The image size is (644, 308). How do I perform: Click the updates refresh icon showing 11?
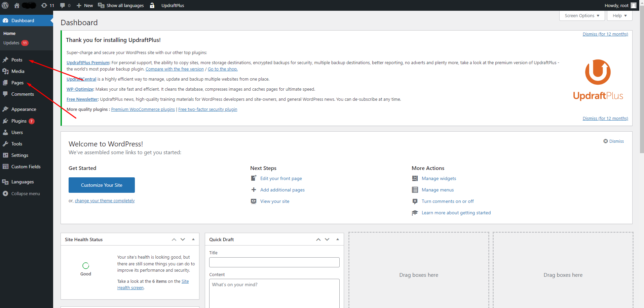coord(44,5)
